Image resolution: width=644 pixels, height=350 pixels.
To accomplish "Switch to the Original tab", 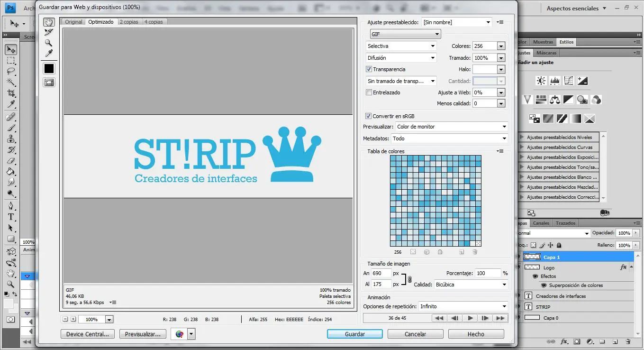I will point(73,22).
